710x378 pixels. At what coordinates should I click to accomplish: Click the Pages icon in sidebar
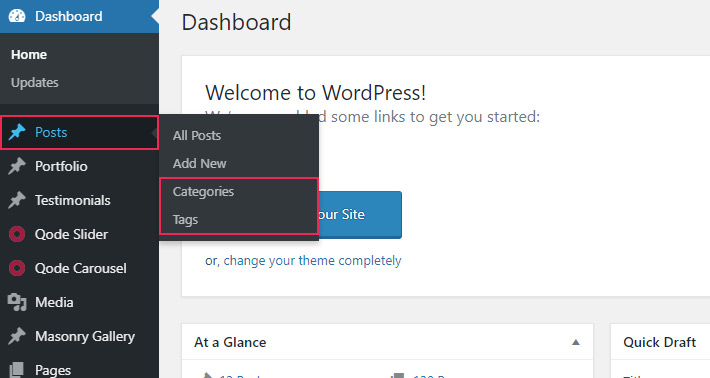[x=17, y=369]
